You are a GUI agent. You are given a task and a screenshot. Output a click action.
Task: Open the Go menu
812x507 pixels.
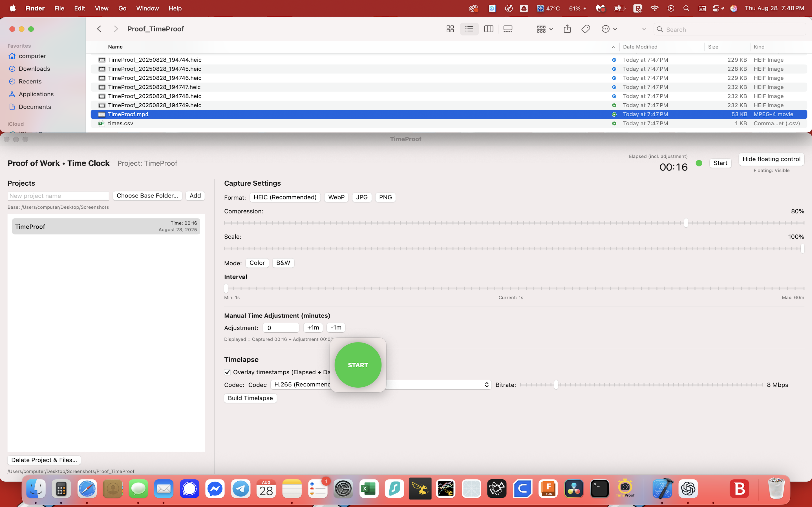pyautogui.click(x=122, y=8)
